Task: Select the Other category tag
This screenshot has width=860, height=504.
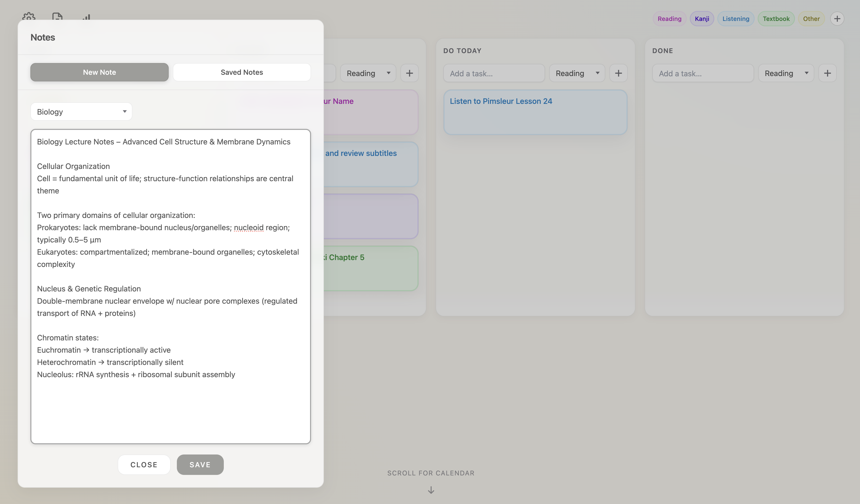Action: coord(811,19)
